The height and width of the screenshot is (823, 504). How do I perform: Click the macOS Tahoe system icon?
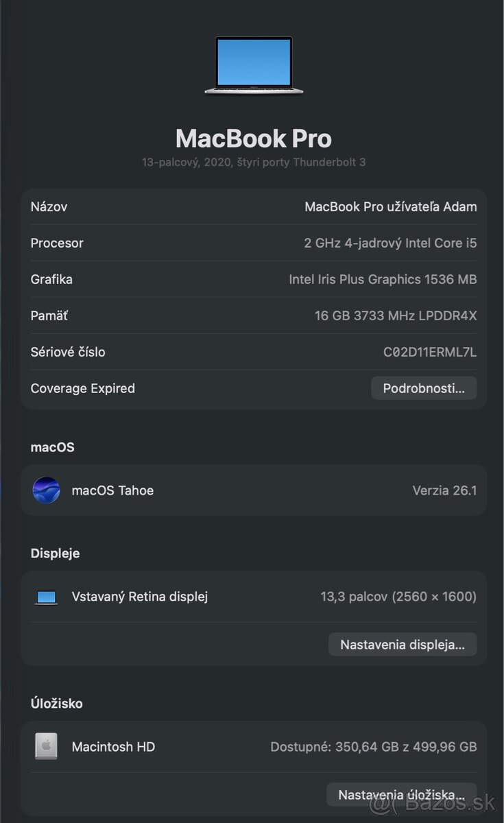(46, 490)
